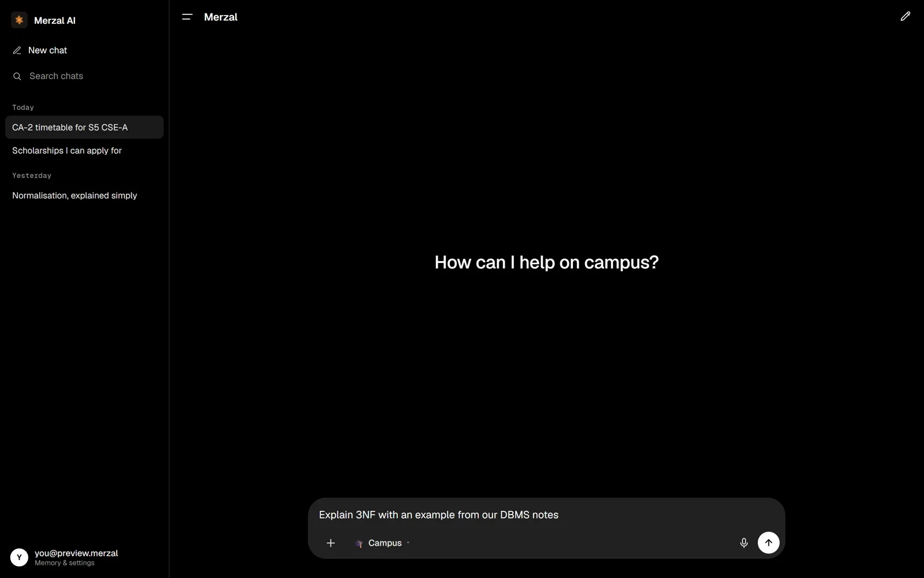Open Memory & settings for you@preview.merzal
The image size is (924, 578).
pos(84,557)
